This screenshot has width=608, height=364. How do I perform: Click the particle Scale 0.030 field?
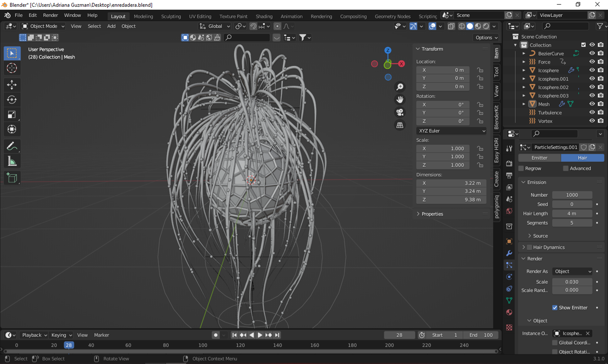pyautogui.click(x=572, y=282)
